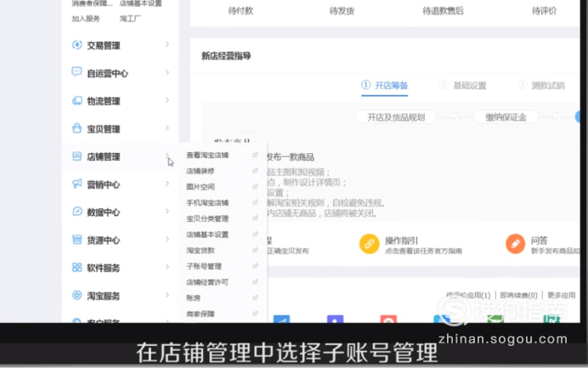Pin 子账号管理 with its pin icon
Screen dimensions: 588x368
pos(255,266)
